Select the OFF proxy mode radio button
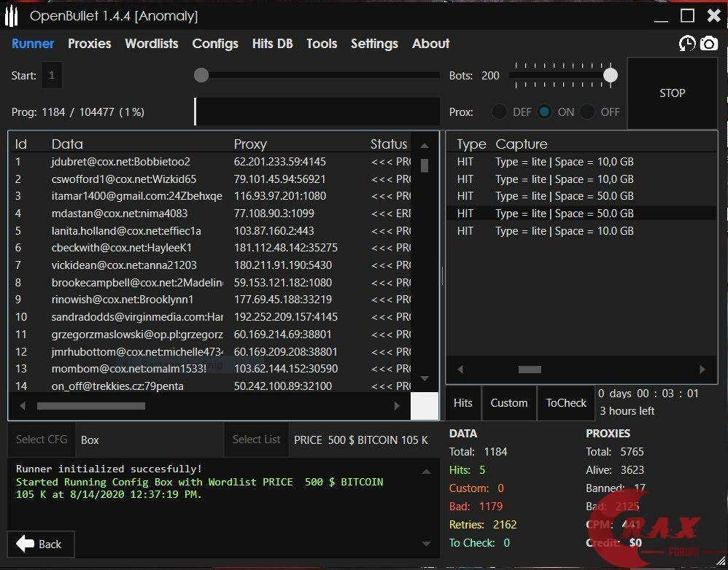 coord(588,112)
